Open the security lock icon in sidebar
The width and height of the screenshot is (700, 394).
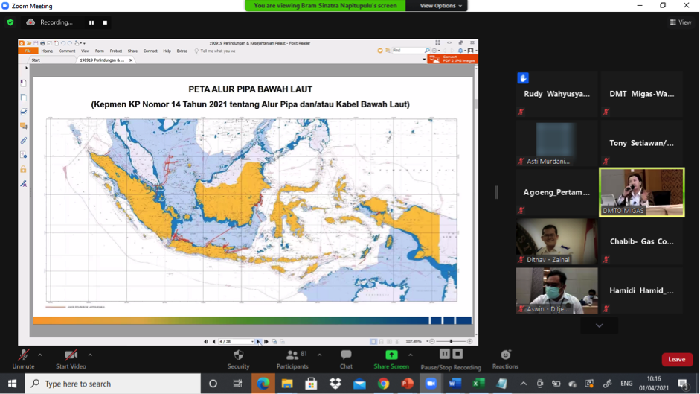pyautogui.click(x=24, y=169)
